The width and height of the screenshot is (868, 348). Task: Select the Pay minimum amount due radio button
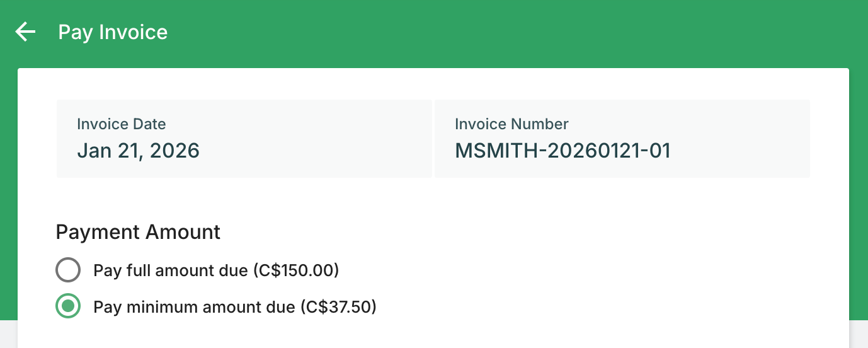[68, 307]
